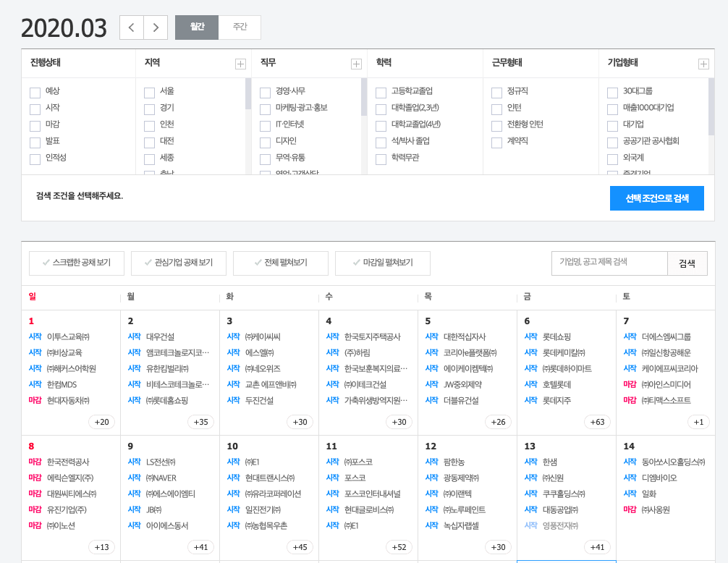Open 한국토지주택공사 posting on March 4
Image resolution: width=728 pixels, height=563 pixels.
pos(373,336)
